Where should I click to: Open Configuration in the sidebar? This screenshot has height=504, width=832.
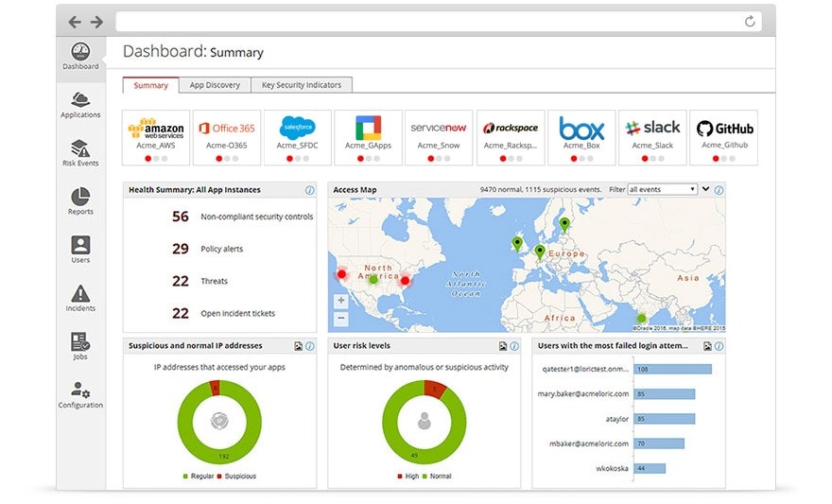(x=80, y=394)
